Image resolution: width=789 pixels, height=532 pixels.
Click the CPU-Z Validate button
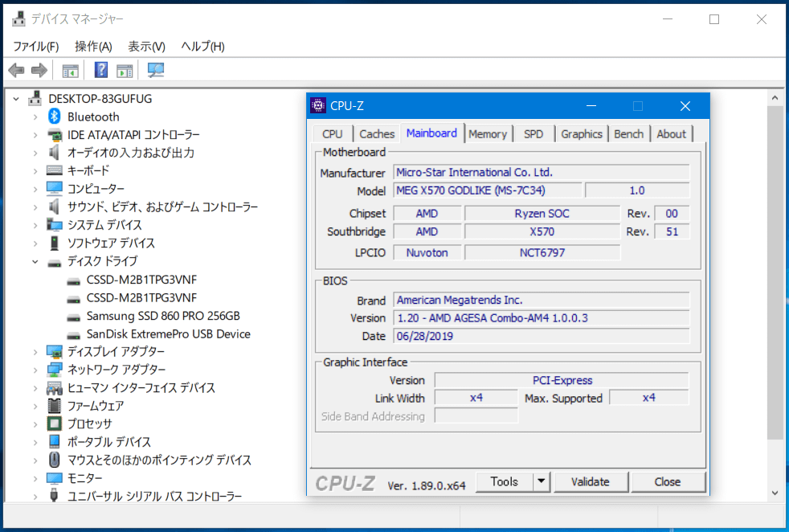point(591,481)
